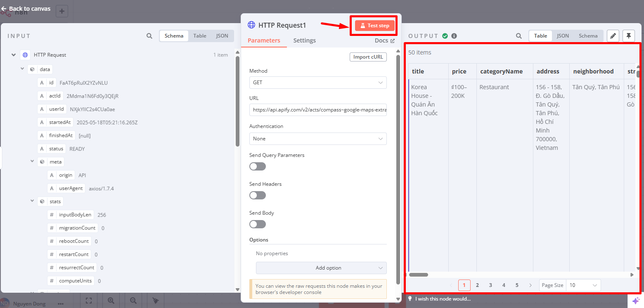This screenshot has height=308, width=644.
Task: Open the AI sparkle assistant icon
Action: click(636, 301)
